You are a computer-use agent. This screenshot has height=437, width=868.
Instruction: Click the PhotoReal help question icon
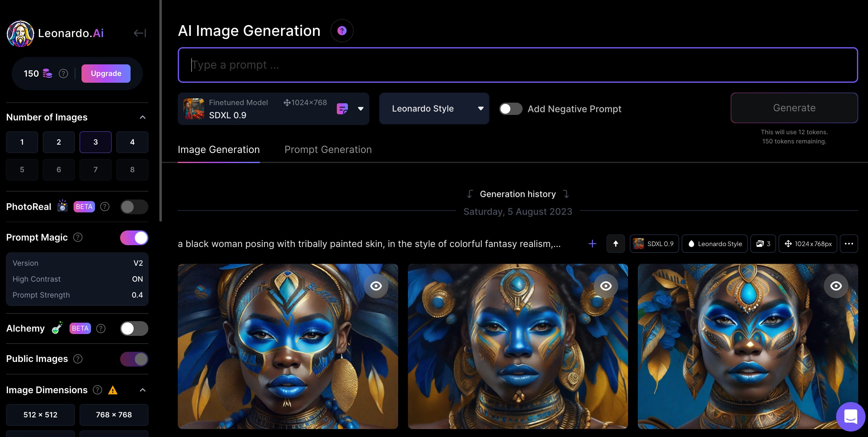click(105, 207)
